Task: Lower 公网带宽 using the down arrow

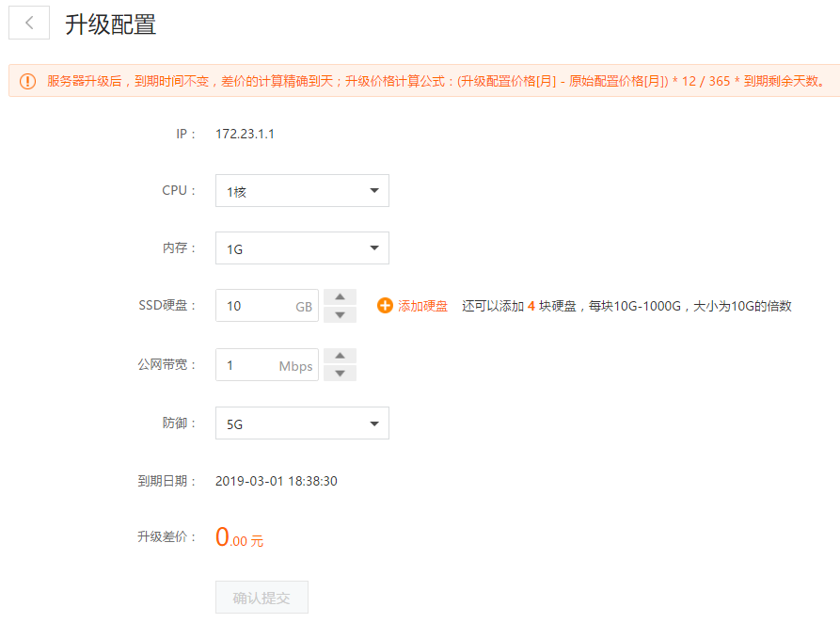Action: [x=340, y=373]
